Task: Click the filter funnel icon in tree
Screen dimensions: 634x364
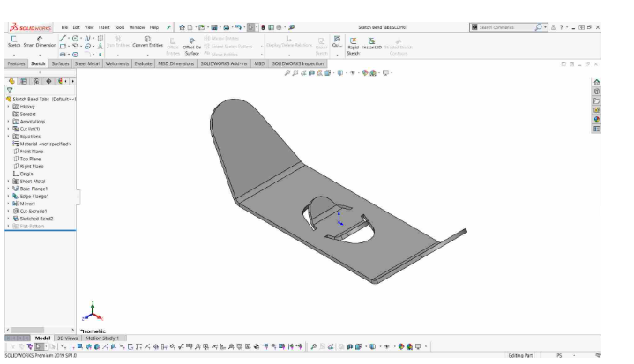Action: click(10, 90)
